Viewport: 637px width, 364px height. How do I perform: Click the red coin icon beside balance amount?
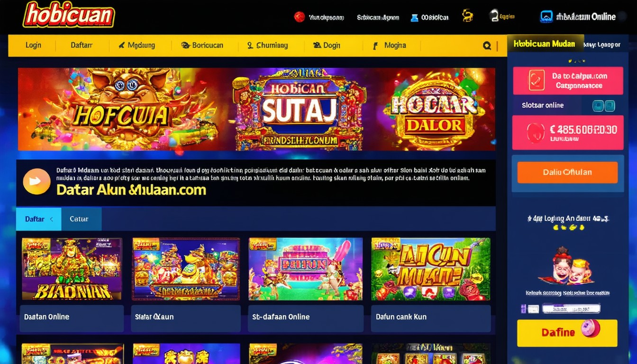536,133
